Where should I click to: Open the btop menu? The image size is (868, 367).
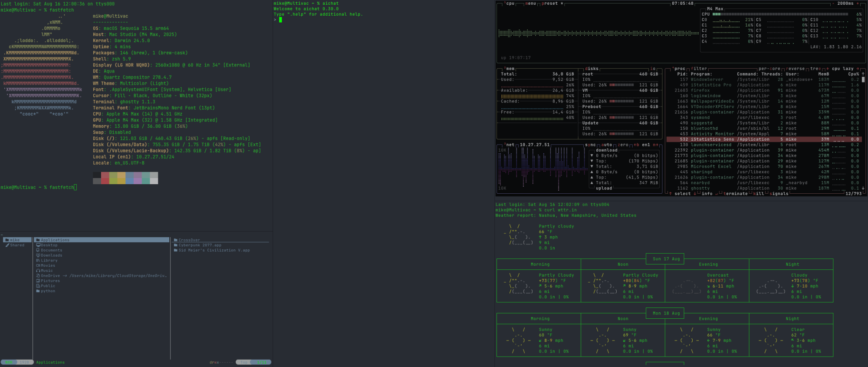tap(530, 3)
